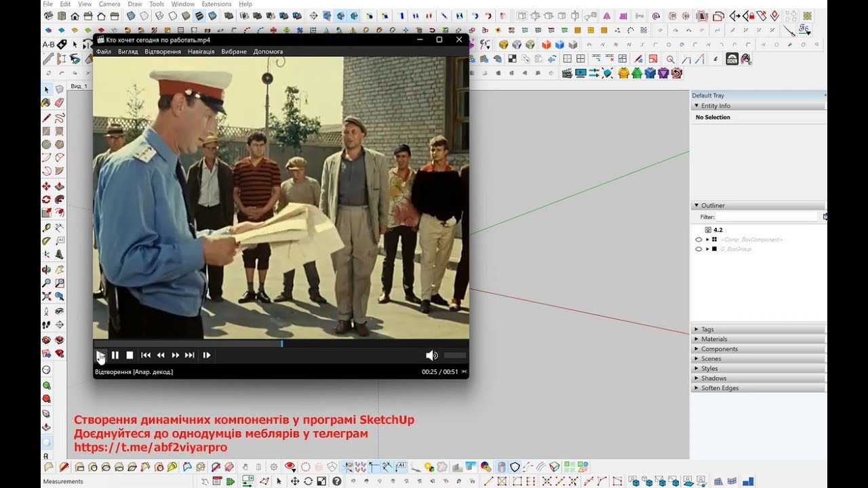Expand the Comp_BoxComponent tree node
Image resolution: width=868 pixels, height=488 pixels.
[707, 240]
